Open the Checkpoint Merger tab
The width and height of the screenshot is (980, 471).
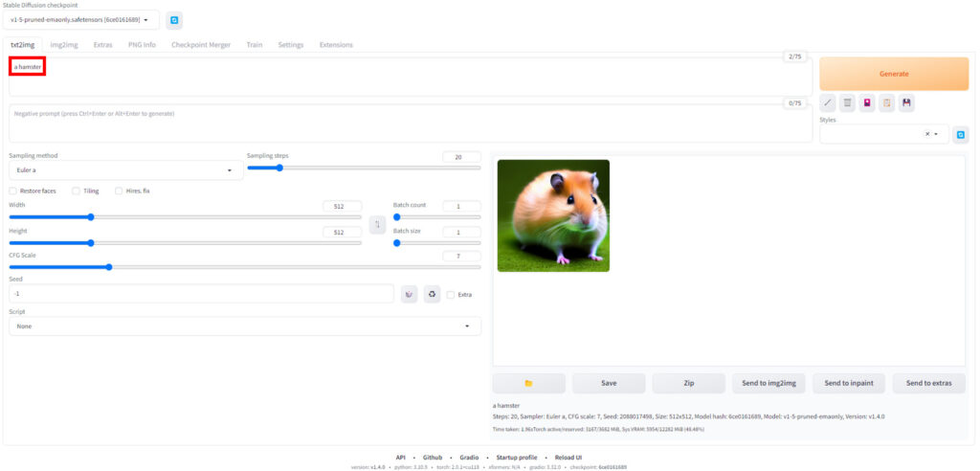point(200,44)
